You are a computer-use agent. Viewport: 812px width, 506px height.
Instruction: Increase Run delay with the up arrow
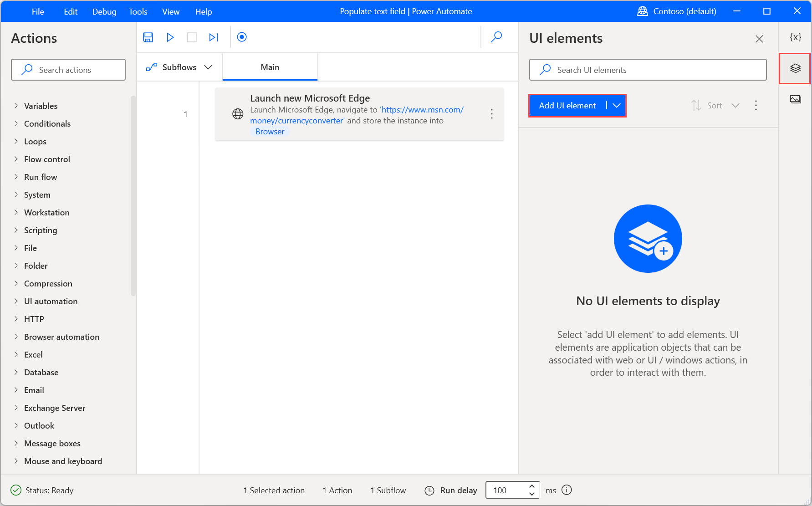click(531, 486)
